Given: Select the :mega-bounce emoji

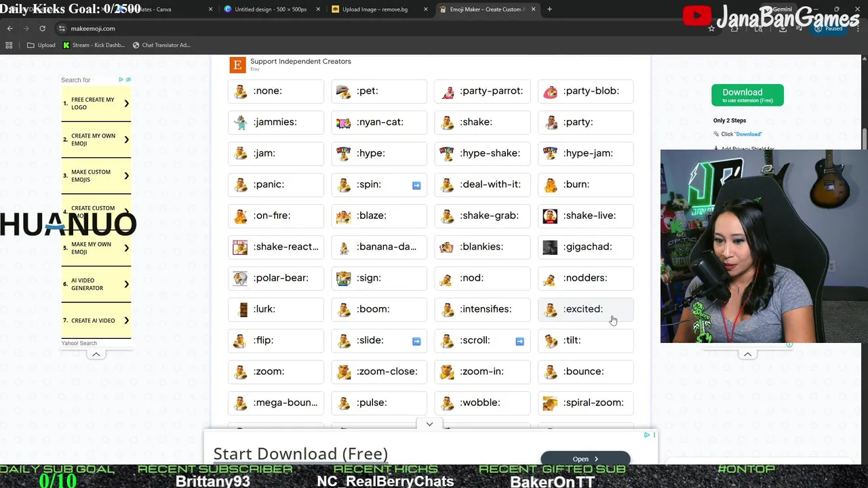Looking at the screenshot, I should point(276,403).
